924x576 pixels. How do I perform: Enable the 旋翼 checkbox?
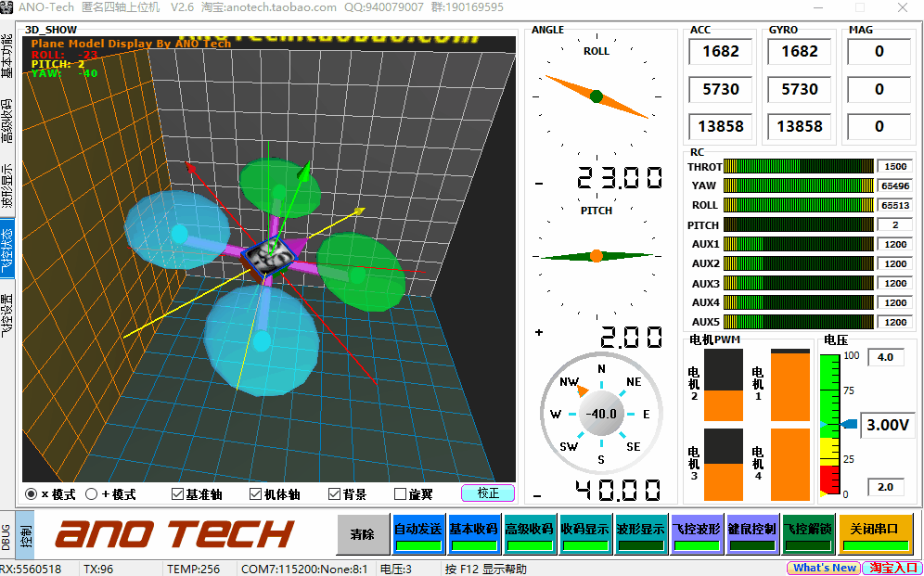tap(400, 494)
